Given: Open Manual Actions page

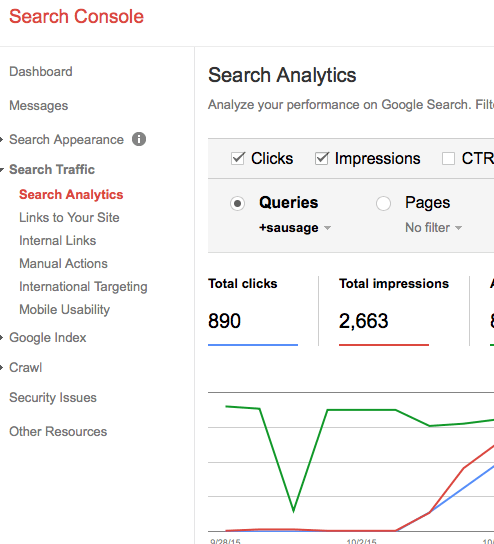Looking at the screenshot, I should [x=63, y=264].
